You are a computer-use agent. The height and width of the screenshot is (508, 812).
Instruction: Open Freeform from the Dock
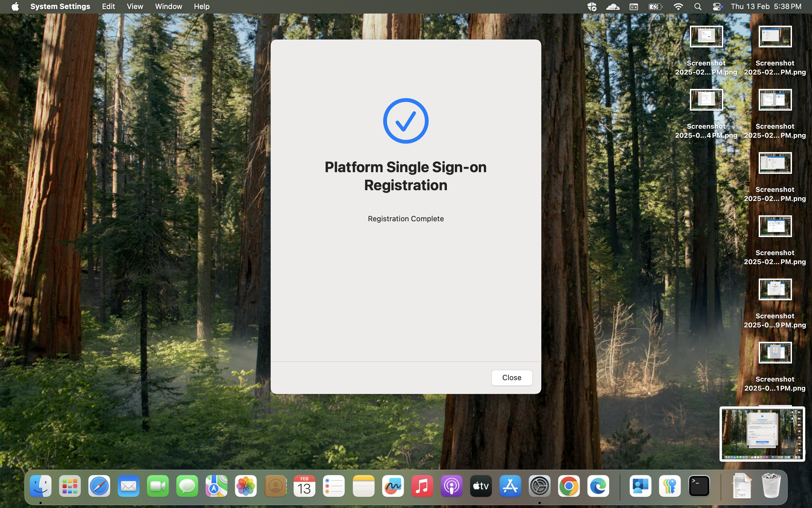(x=393, y=486)
